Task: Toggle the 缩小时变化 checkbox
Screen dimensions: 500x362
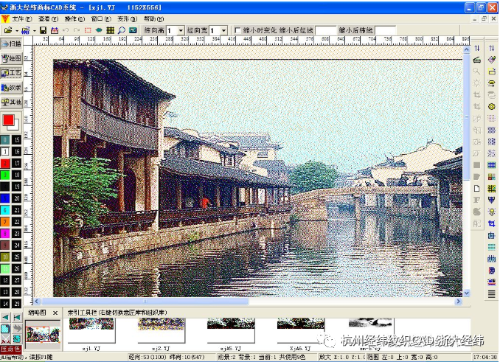Action: [238, 30]
